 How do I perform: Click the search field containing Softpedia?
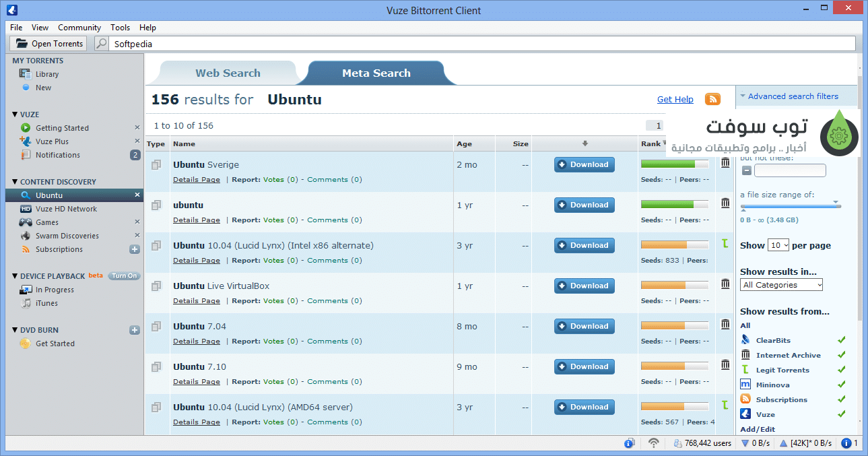[483, 44]
